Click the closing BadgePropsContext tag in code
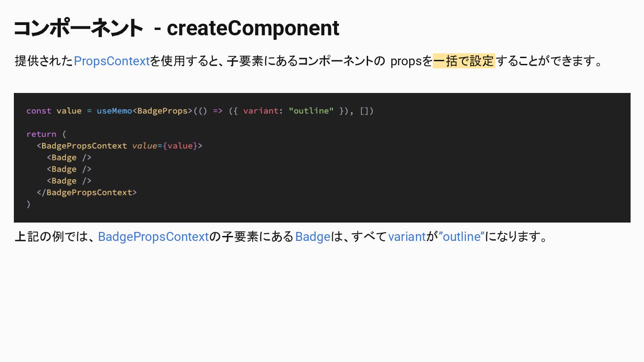Image resolution: width=644 pixels, height=362 pixels. 89,192
